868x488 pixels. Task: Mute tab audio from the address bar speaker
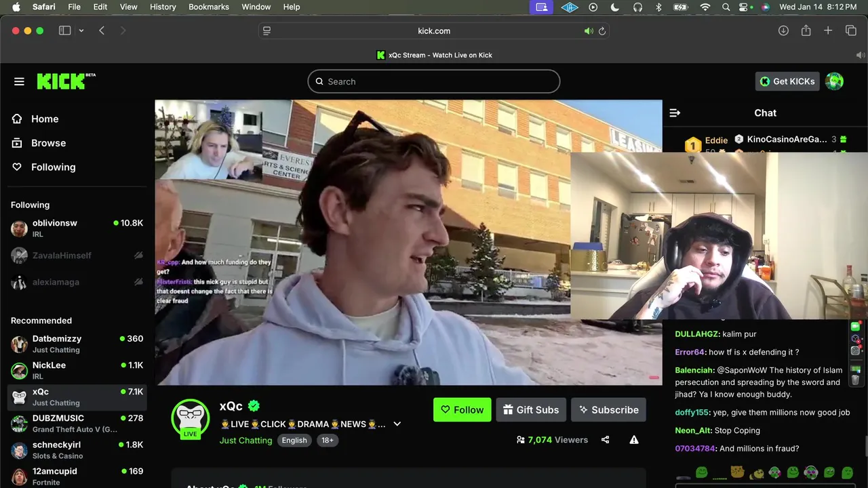tap(589, 31)
